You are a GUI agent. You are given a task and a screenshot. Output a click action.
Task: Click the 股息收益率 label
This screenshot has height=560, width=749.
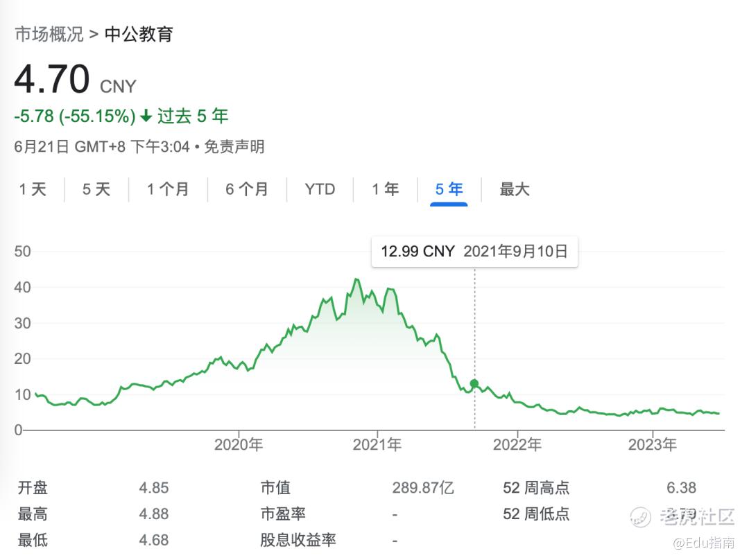[x=298, y=540]
